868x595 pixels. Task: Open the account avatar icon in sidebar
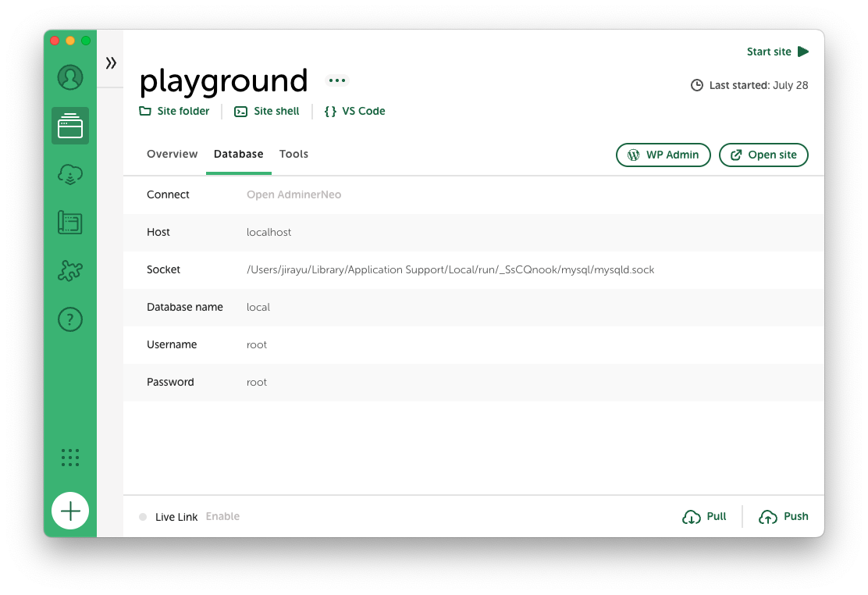(x=70, y=77)
